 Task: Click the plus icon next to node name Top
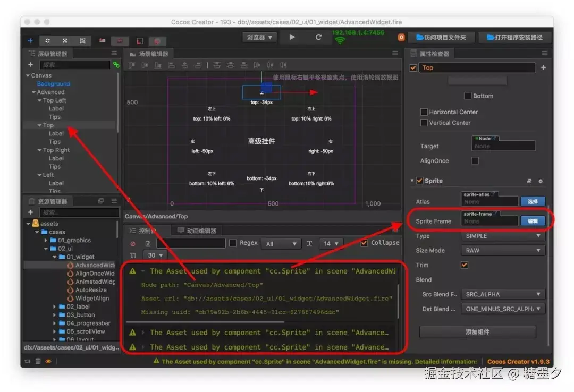pos(543,67)
